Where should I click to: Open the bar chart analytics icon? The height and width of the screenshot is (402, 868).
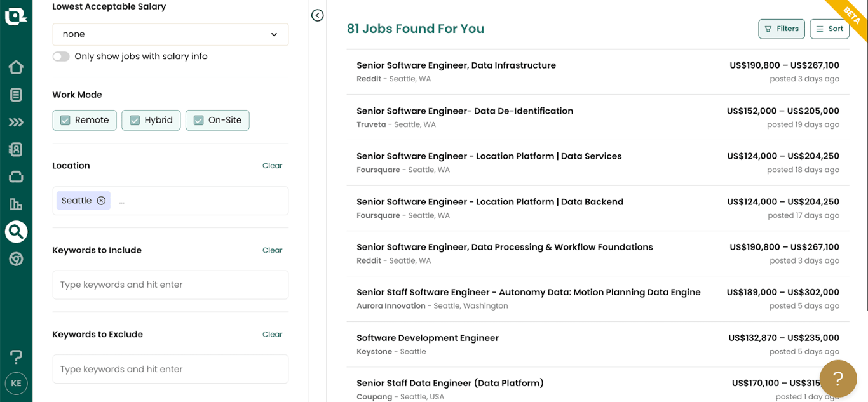16,204
